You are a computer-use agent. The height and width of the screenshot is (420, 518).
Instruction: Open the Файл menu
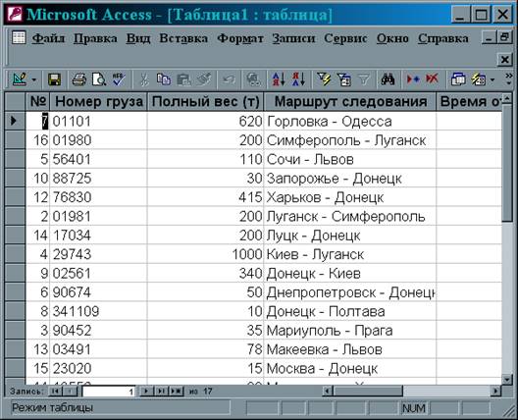48,38
